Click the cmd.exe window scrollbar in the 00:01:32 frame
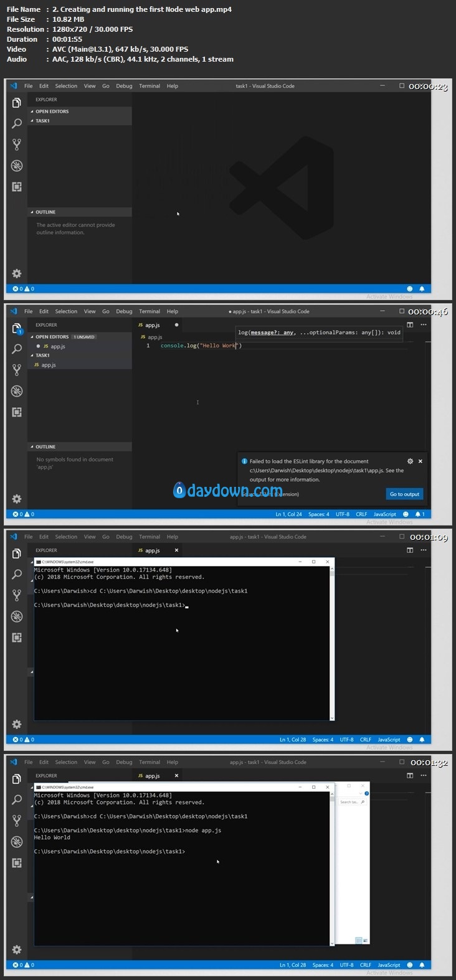Screen dimensions: 456x980 [332, 869]
